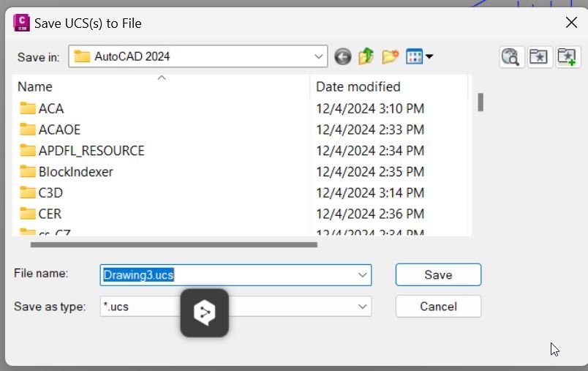Click the Save button
The image size is (588, 371).
pos(438,274)
